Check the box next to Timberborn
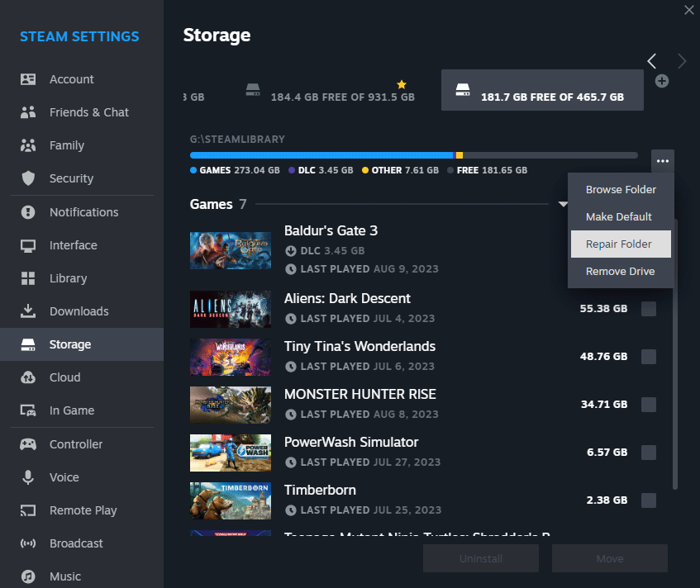The height and width of the screenshot is (588, 700). (x=649, y=500)
